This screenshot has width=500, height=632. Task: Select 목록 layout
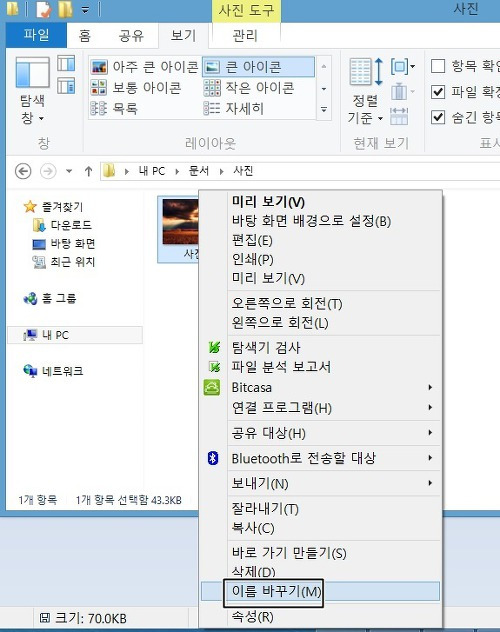114,108
